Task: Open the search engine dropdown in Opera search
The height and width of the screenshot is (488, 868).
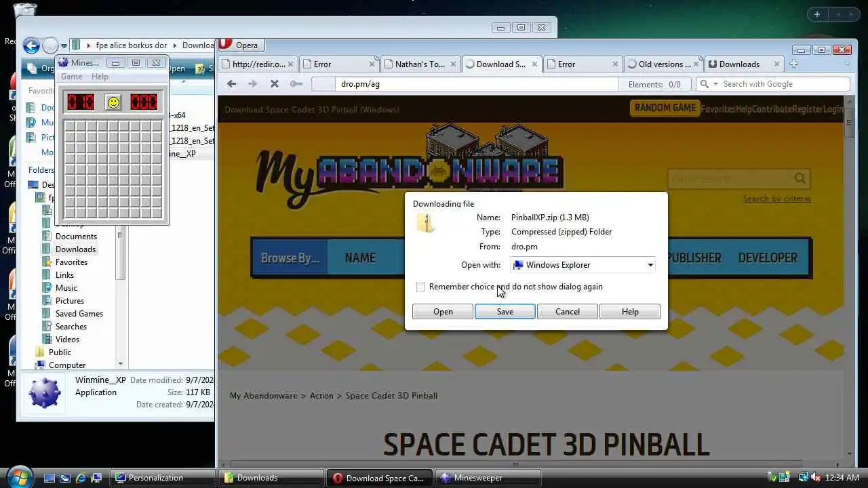Action: (715, 84)
